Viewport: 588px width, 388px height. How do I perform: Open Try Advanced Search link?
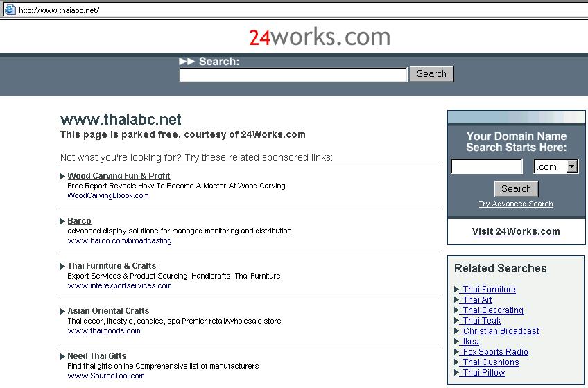pyautogui.click(x=516, y=204)
